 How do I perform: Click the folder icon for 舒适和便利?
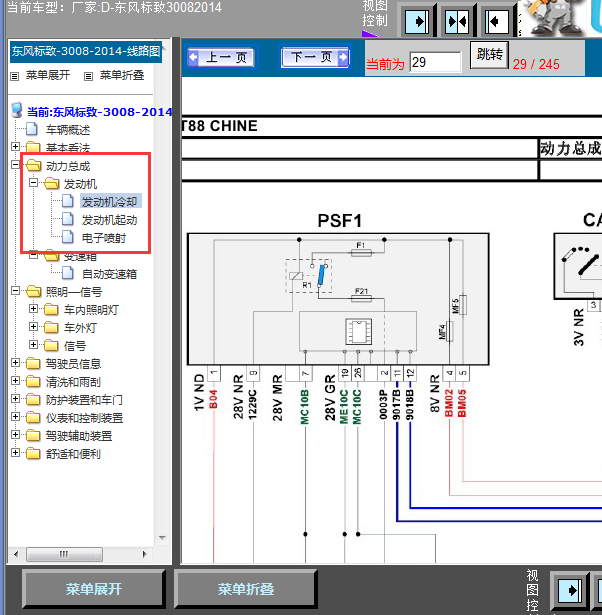click(33, 454)
